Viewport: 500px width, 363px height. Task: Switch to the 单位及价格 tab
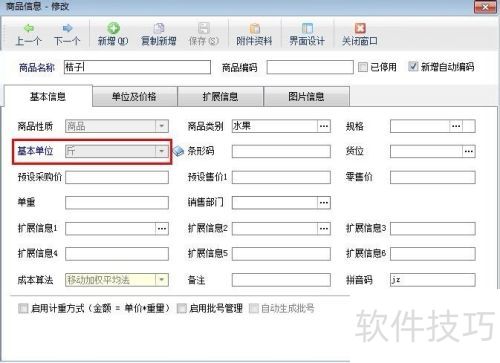(135, 97)
